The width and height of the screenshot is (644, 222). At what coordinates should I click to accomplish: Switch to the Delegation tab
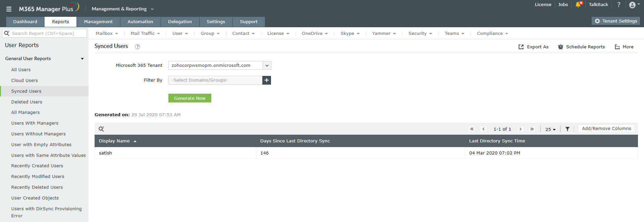(x=180, y=22)
